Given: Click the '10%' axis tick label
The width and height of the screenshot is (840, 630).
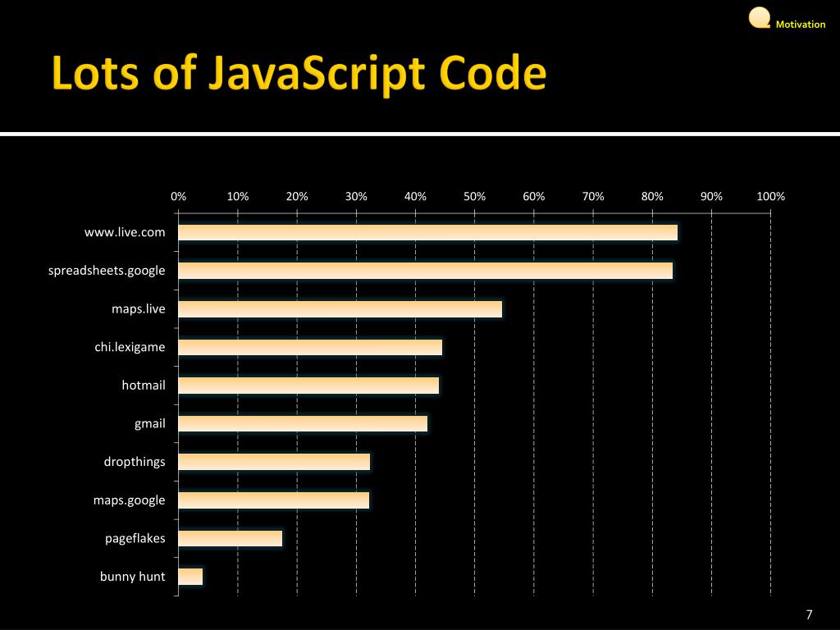Looking at the screenshot, I should coord(238,197).
